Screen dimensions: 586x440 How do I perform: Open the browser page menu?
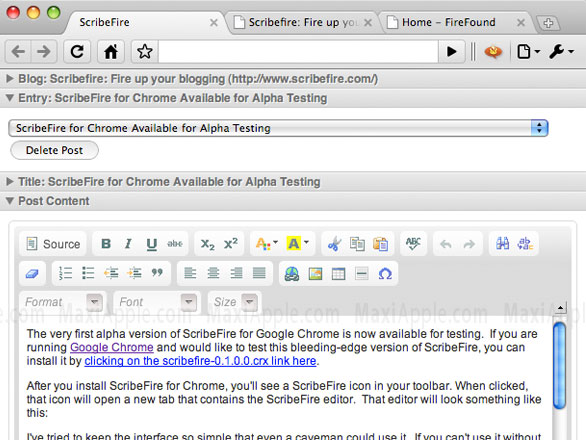point(528,51)
